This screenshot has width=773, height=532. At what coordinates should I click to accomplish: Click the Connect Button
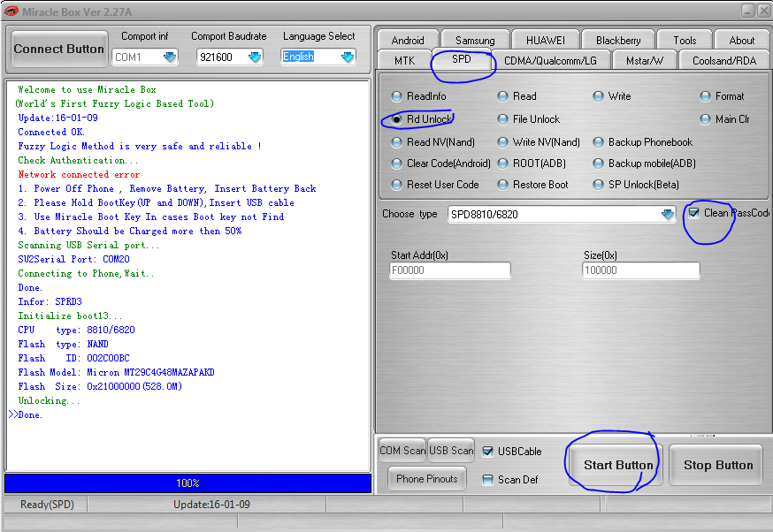point(59,49)
